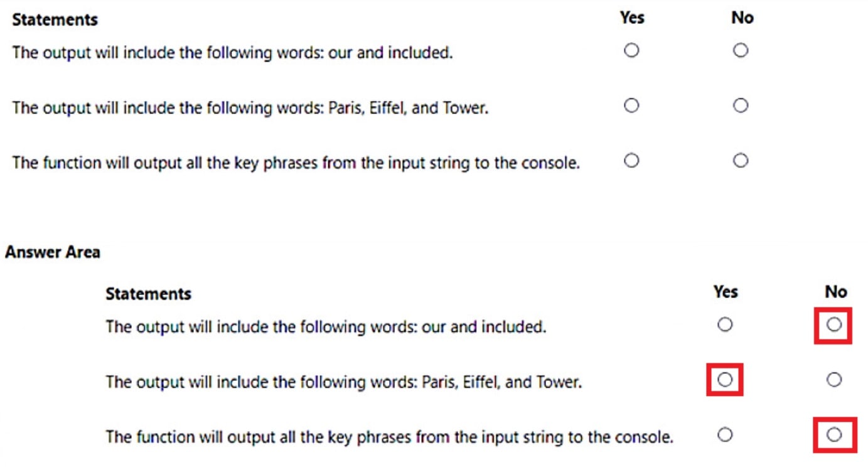Click the 'key phrases' statement text in Answer Area
Image resolution: width=868 pixels, height=470 pixels.
389,437
